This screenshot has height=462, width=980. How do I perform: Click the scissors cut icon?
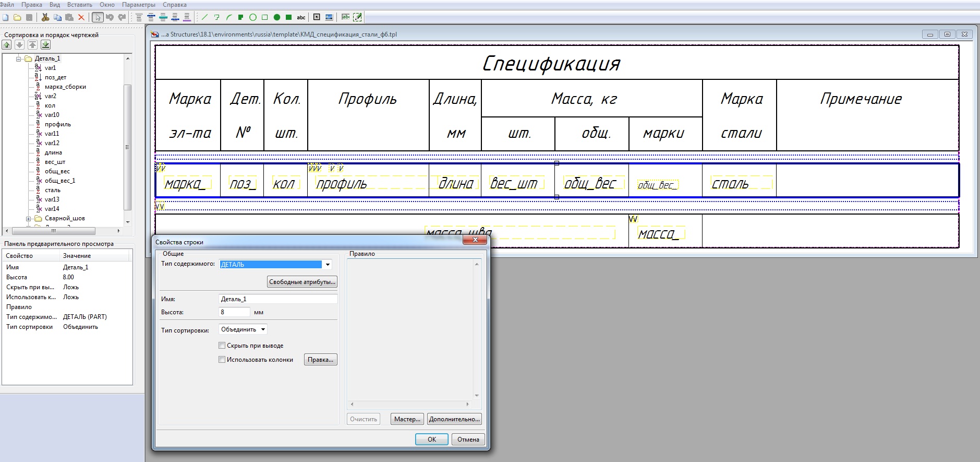[45, 17]
